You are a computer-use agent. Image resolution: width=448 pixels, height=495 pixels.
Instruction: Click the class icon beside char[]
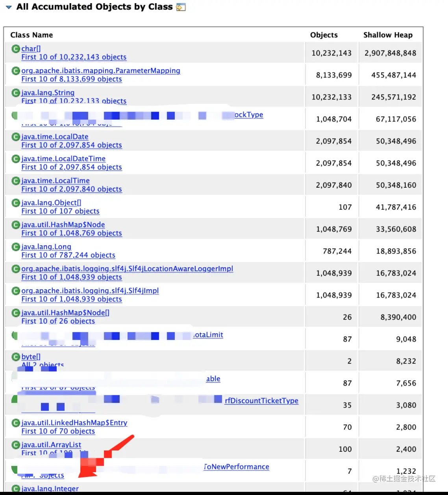click(16, 49)
